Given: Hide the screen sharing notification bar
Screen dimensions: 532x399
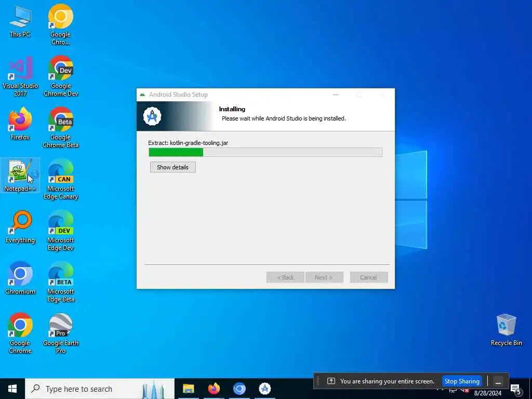Looking at the screenshot, I should click(x=498, y=381).
